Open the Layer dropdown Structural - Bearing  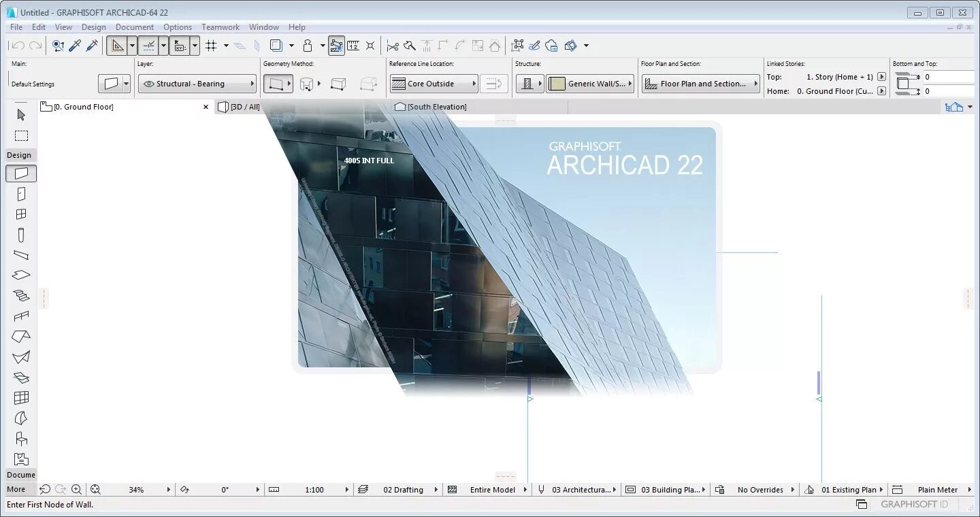tap(197, 84)
